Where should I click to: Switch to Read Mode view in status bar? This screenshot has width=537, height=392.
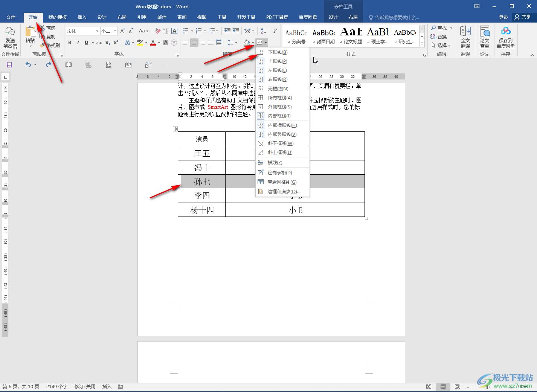[x=429, y=387]
